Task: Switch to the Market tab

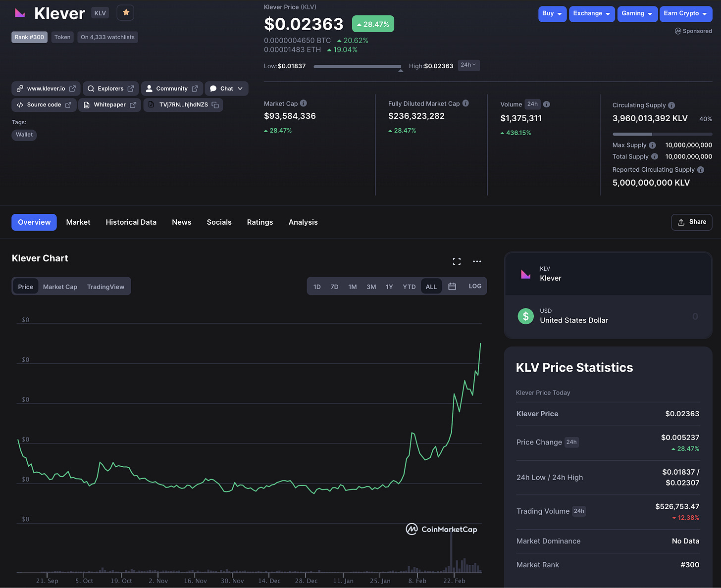Action: pyautogui.click(x=78, y=222)
